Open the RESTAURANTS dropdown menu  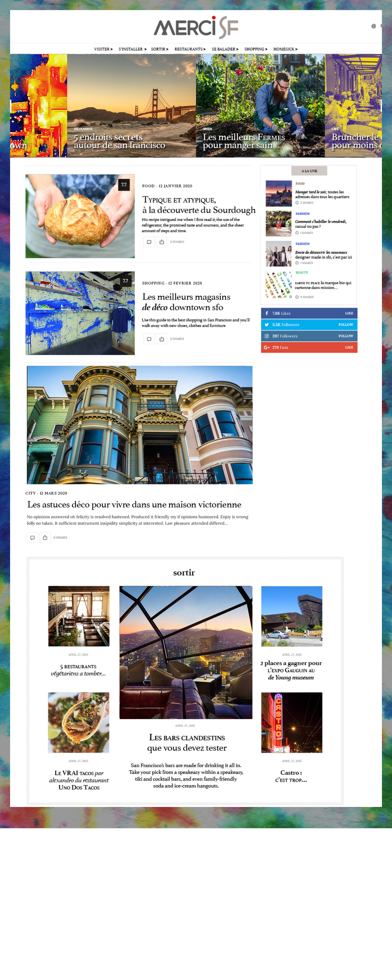click(190, 49)
